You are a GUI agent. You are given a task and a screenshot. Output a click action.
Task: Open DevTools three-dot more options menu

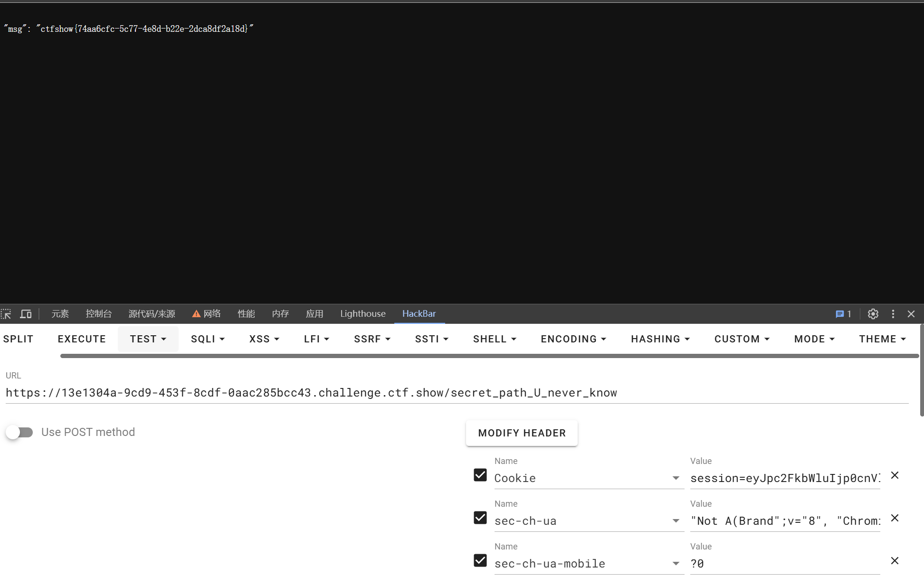point(893,314)
